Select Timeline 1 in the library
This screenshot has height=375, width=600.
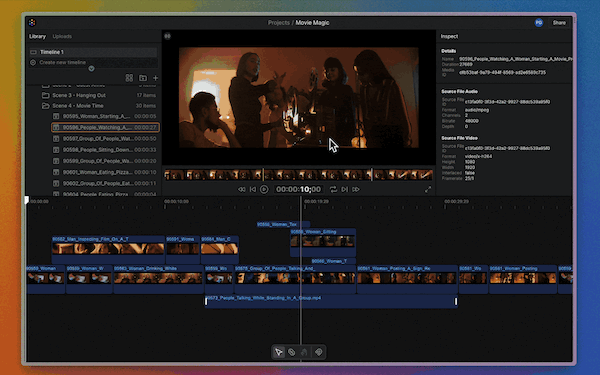[x=93, y=52]
